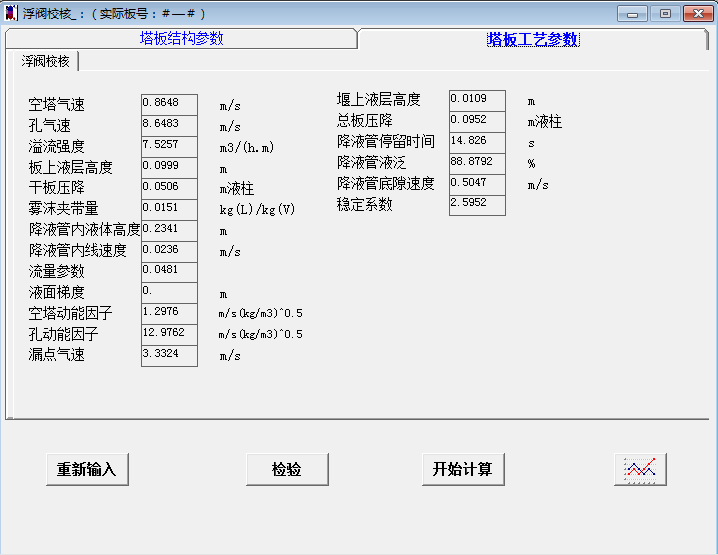718x555 pixels.
Task: Click the 雾沫夹带量 label
Action: tap(64, 209)
